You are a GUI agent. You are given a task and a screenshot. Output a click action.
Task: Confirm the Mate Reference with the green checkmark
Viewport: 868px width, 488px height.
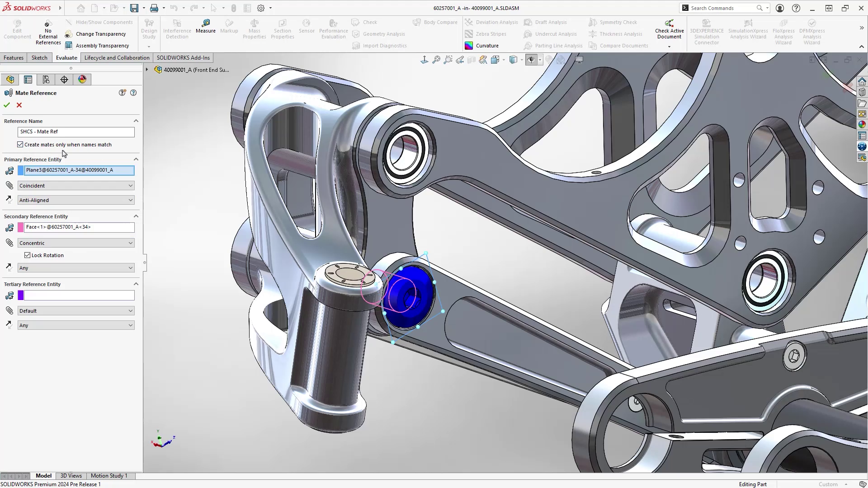(x=6, y=105)
